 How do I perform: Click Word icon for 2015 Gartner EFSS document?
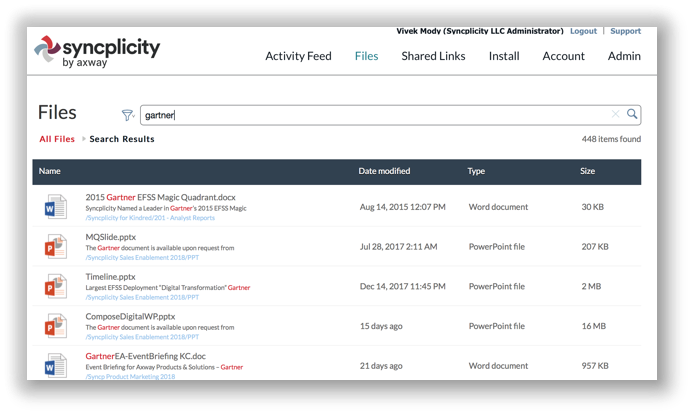[55, 207]
